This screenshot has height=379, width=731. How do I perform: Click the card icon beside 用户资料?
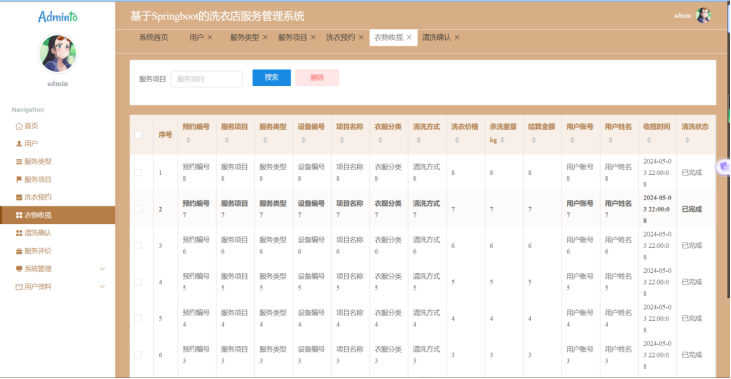click(19, 287)
